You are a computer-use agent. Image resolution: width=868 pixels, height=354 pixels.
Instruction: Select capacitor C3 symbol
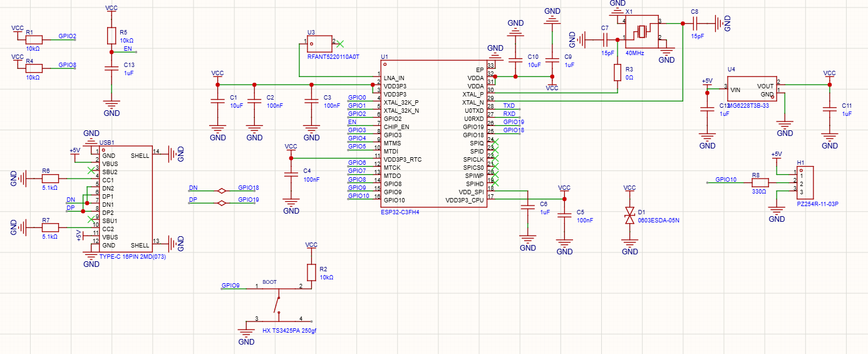[x=311, y=102]
